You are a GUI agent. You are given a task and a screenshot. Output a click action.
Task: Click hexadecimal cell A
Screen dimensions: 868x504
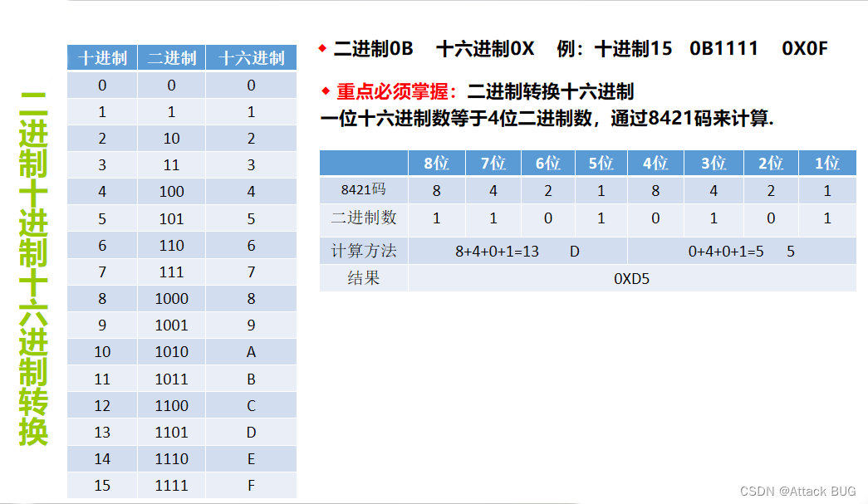click(x=252, y=352)
